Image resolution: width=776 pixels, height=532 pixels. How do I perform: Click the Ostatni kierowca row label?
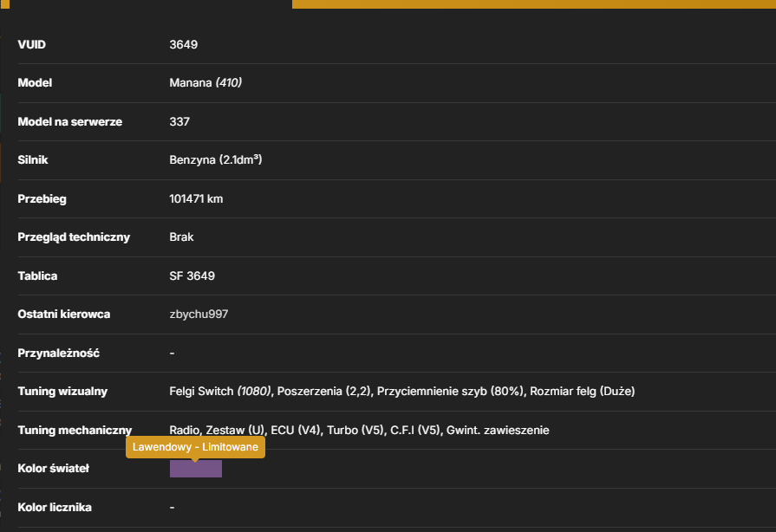click(x=64, y=314)
